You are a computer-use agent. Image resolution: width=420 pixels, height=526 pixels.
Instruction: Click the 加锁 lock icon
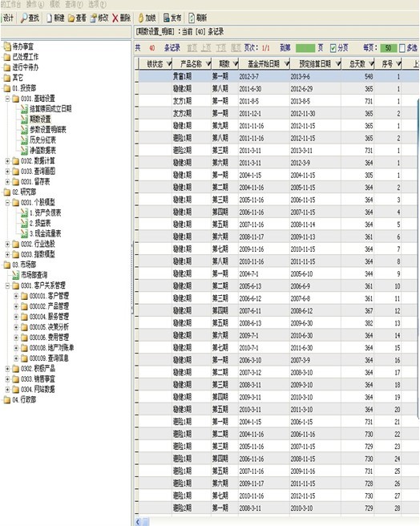pos(141,18)
